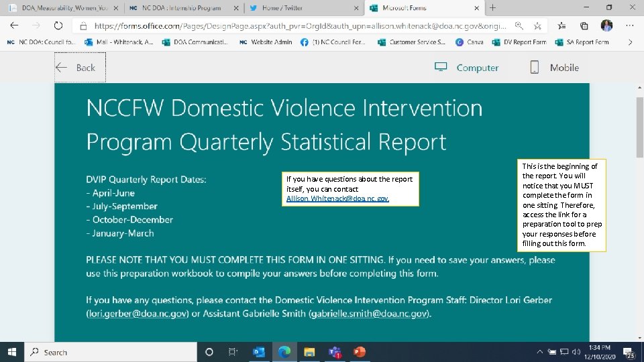Viewport: 644px width, 362px height.
Task: Open PowerPoint from the taskbar
Action: 360,352
